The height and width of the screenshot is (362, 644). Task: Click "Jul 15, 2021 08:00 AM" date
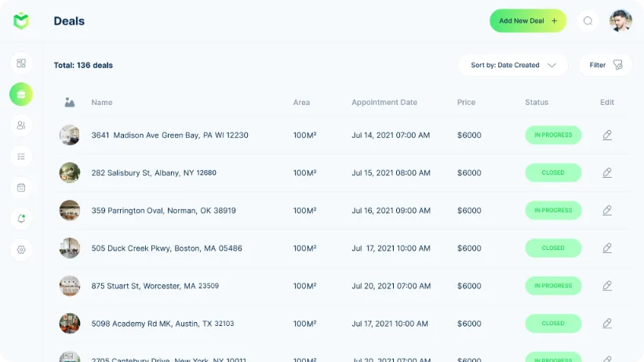(391, 173)
